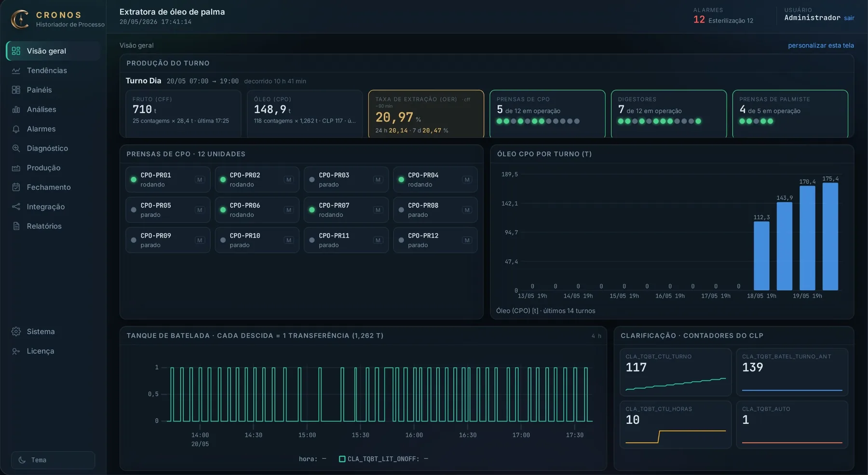Click the M badge on CPO-PR07
This screenshot has width=868, height=475.
pyautogui.click(x=378, y=210)
